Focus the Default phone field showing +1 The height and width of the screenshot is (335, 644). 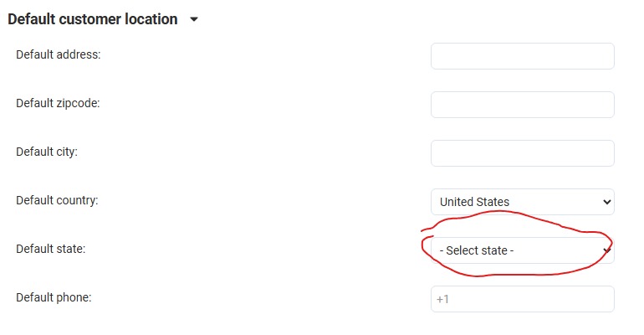[523, 299]
